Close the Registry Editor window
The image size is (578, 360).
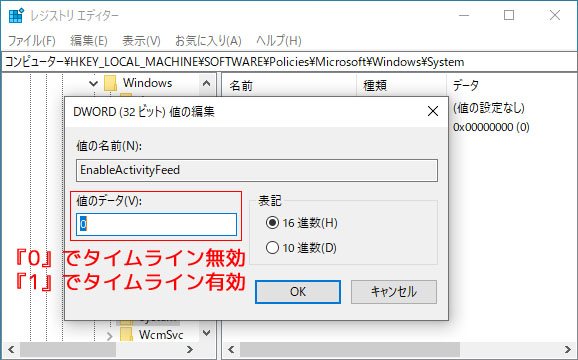click(555, 15)
